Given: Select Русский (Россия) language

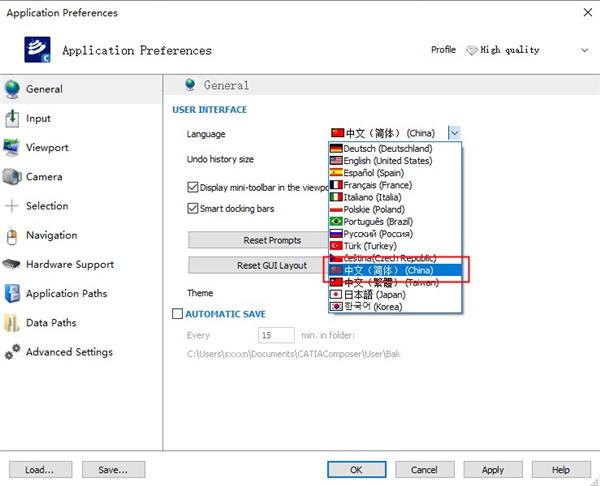Looking at the screenshot, I should click(395, 234).
